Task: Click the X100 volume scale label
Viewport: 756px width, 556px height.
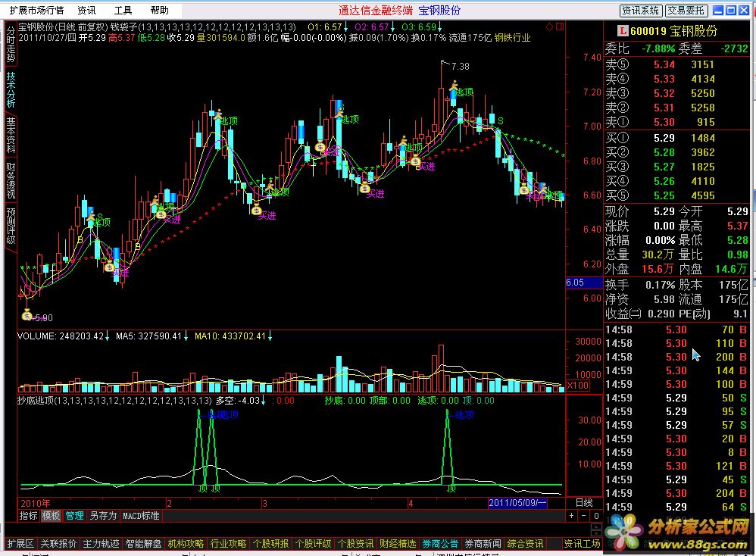Action: pyautogui.click(x=578, y=386)
